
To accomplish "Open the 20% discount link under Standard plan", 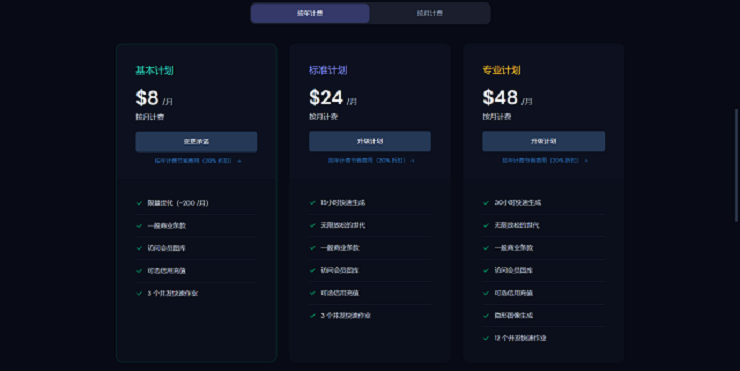I will (x=371, y=160).
